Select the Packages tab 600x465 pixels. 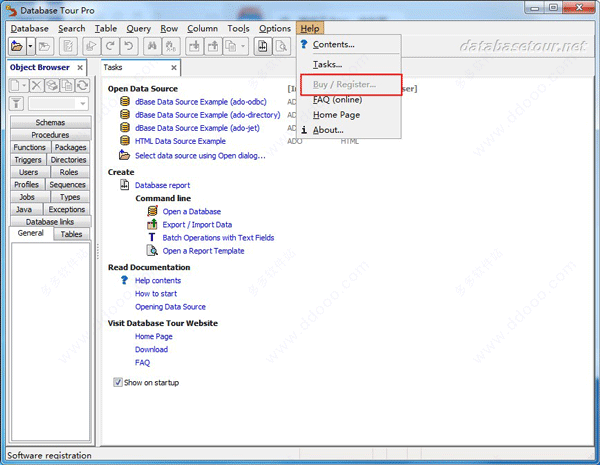click(70, 147)
